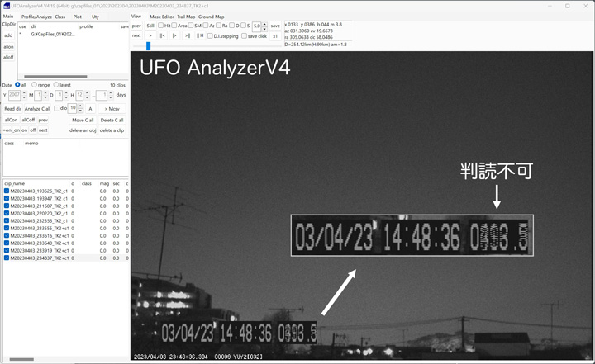This screenshot has width=595, height=364.
Task: Click the save button beside 5.0 value
Action: tap(275, 26)
